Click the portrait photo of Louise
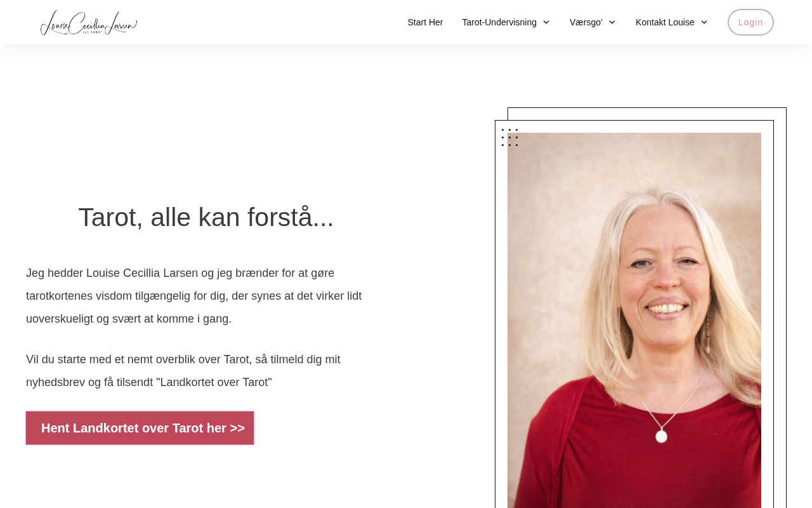Screen dimensions: 812x508 (634, 320)
